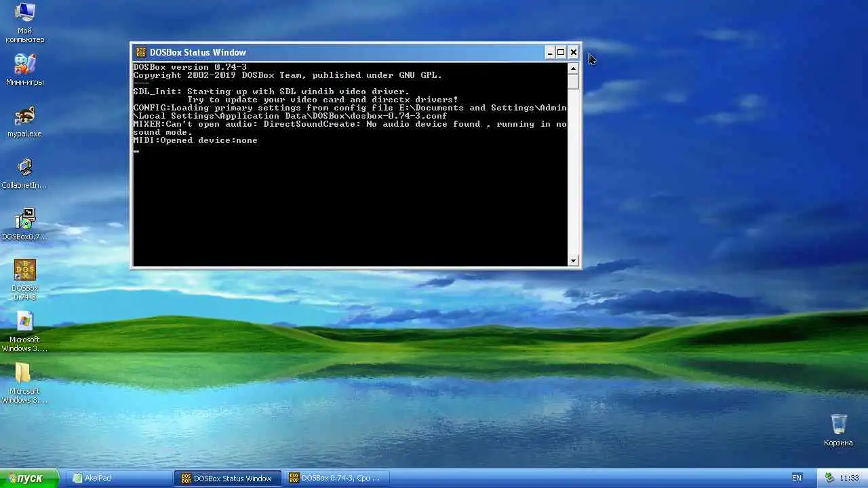Click the status window vertical scrollbar thumb
Screen dimensions: 868x488
[x=573, y=81]
